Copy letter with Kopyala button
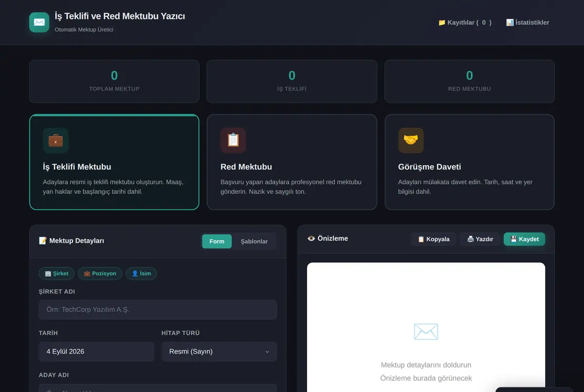Screen dimensions: 584x392 tap(434, 239)
